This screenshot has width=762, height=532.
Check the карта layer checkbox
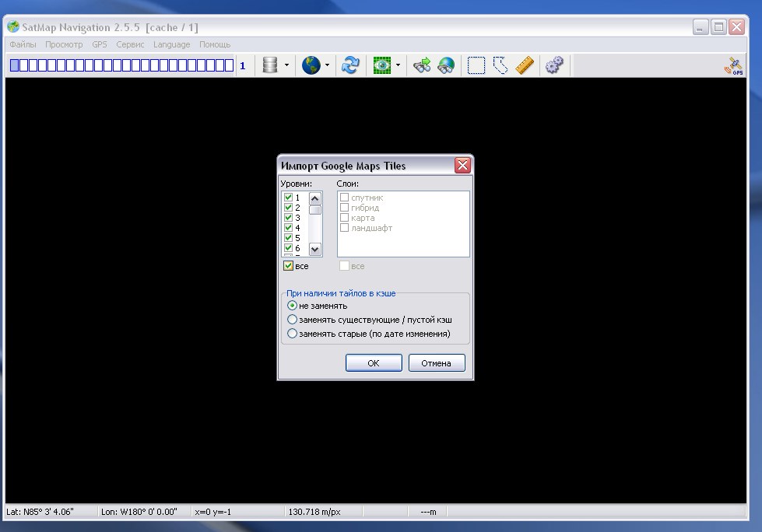click(x=344, y=218)
